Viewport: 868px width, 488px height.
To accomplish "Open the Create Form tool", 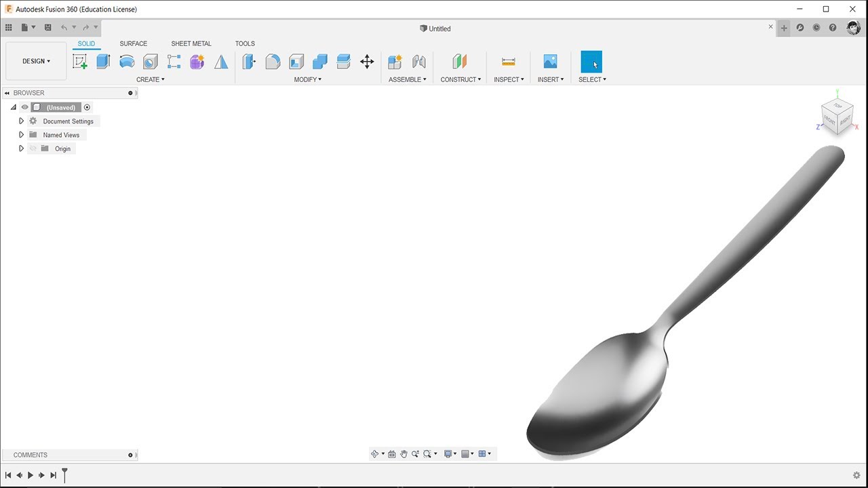I will click(197, 62).
